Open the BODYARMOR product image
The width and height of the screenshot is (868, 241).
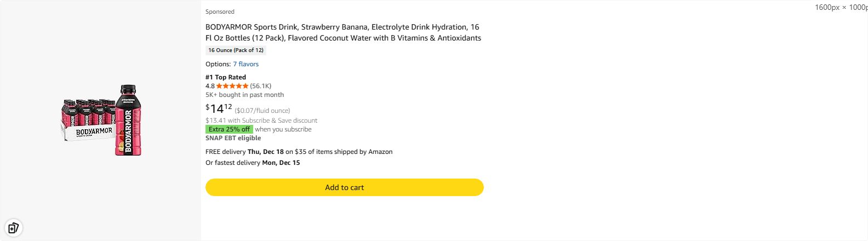pos(101,120)
